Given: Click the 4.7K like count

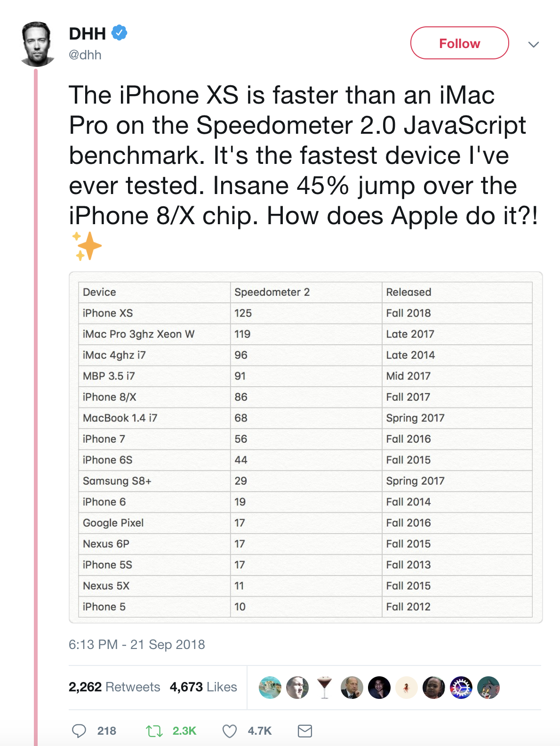Looking at the screenshot, I should [259, 730].
